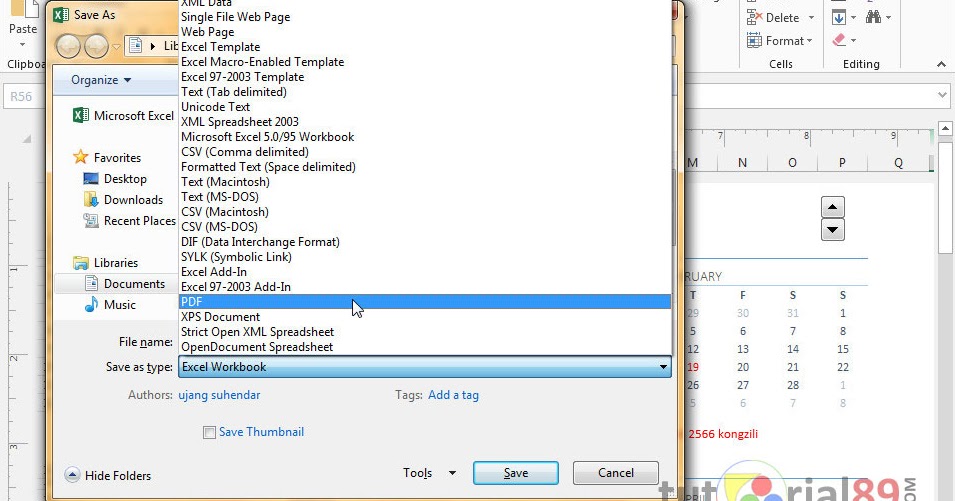Select column N header
Viewport: 955px width, 501px height.
[x=742, y=163]
